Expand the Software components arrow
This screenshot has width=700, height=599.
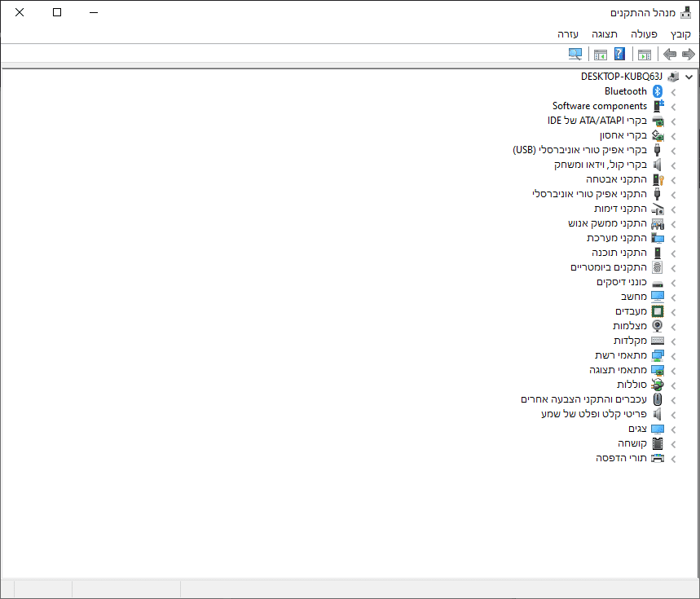point(673,107)
